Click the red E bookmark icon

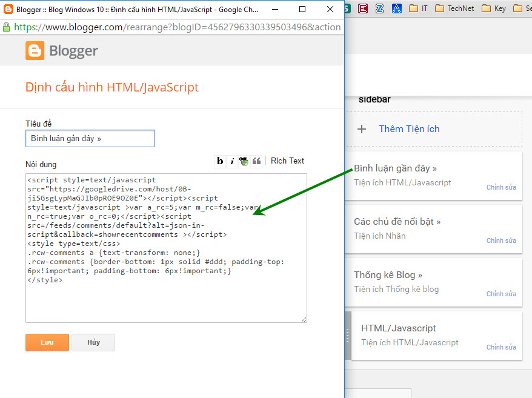tap(363, 8)
